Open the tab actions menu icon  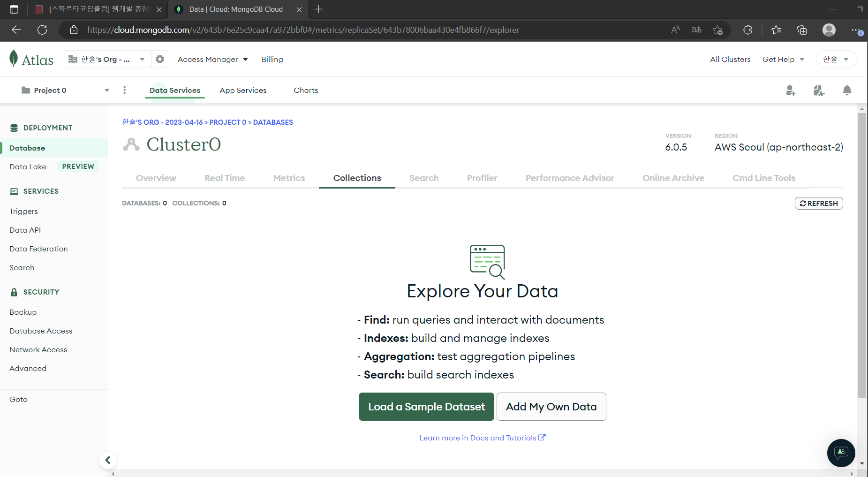(x=14, y=9)
